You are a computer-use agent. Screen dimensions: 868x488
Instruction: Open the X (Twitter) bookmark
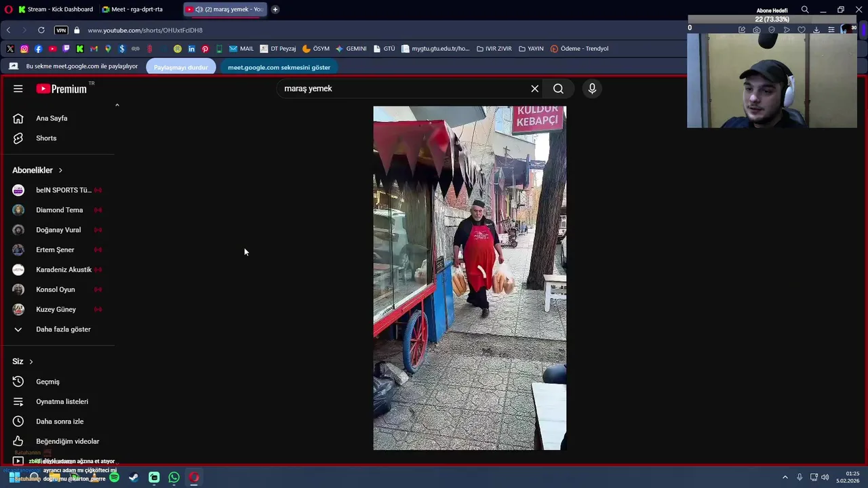10,49
